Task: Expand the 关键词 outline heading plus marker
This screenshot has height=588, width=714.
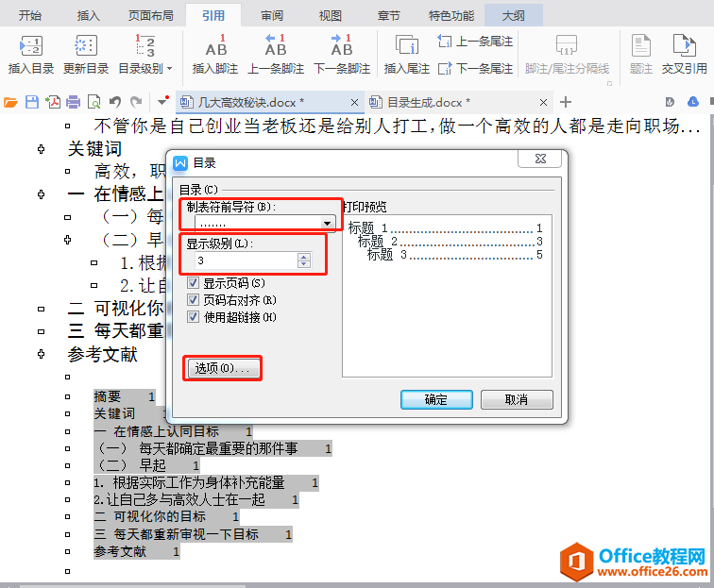Action: click(x=41, y=149)
